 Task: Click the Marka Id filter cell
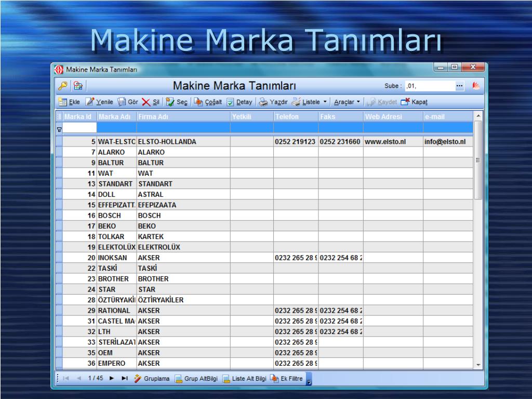coord(79,128)
